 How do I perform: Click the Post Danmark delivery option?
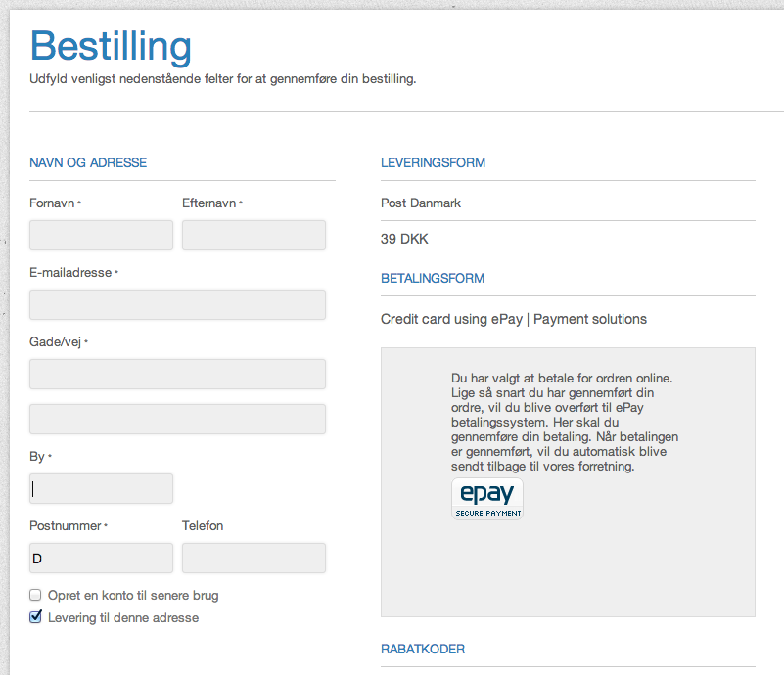tap(421, 202)
